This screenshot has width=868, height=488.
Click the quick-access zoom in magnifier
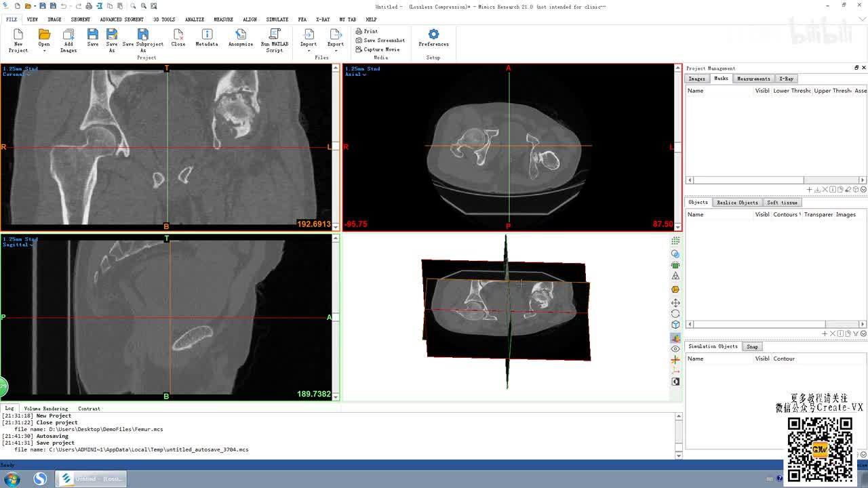point(133,6)
